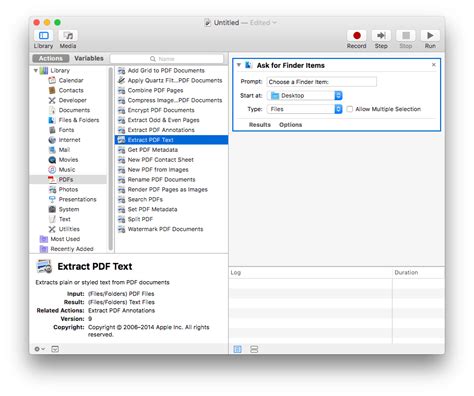Select Developer category in library
This screenshot has width=474, height=396.
tap(72, 100)
